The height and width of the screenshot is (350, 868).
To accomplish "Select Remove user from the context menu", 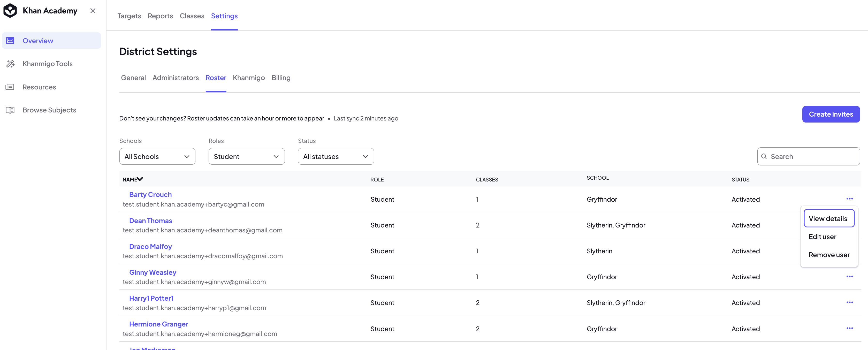I will (829, 255).
